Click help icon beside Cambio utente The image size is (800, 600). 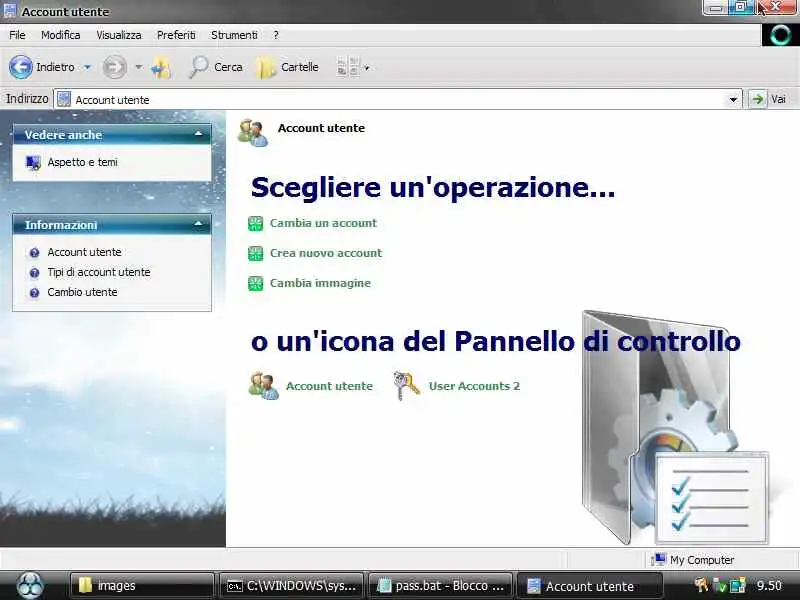click(34, 293)
